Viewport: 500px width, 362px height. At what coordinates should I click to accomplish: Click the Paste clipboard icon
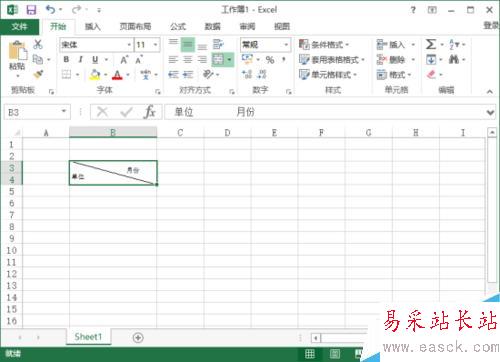pyautogui.click(x=18, y=51)
